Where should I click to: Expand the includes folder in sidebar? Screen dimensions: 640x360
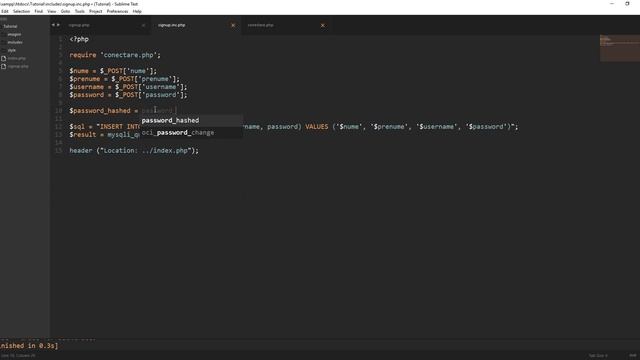pyautogui.click(x=15, y=42)
